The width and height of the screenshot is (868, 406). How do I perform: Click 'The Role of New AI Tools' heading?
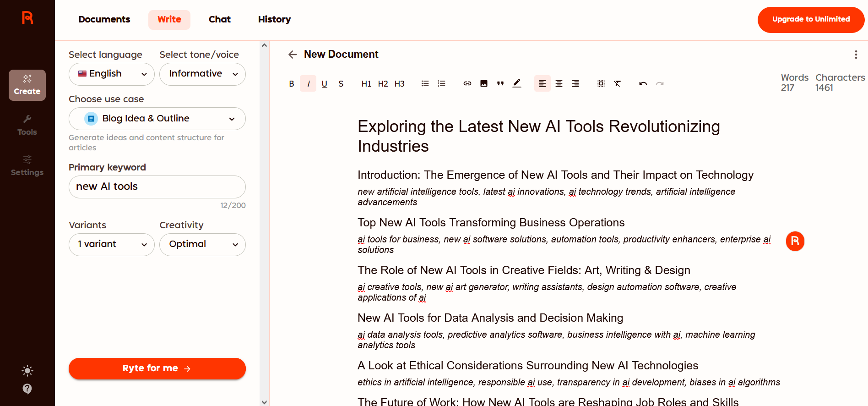click(x=524, y=270)
